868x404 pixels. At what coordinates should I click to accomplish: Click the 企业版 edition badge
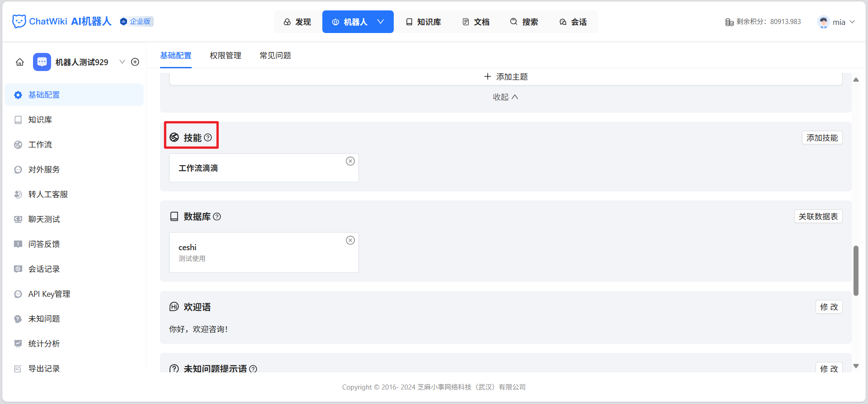137,21
